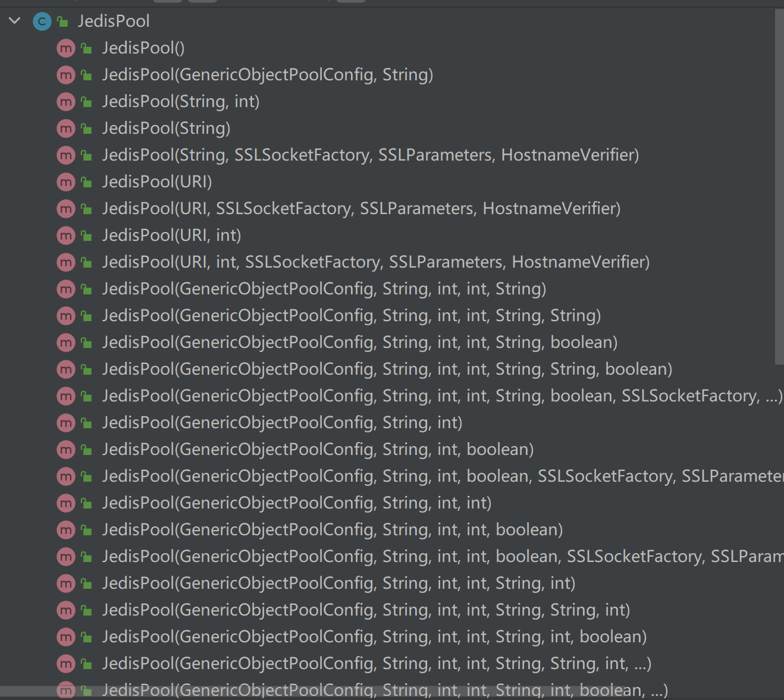Click method icon of JedisPool(URI)

click(65, 182)
